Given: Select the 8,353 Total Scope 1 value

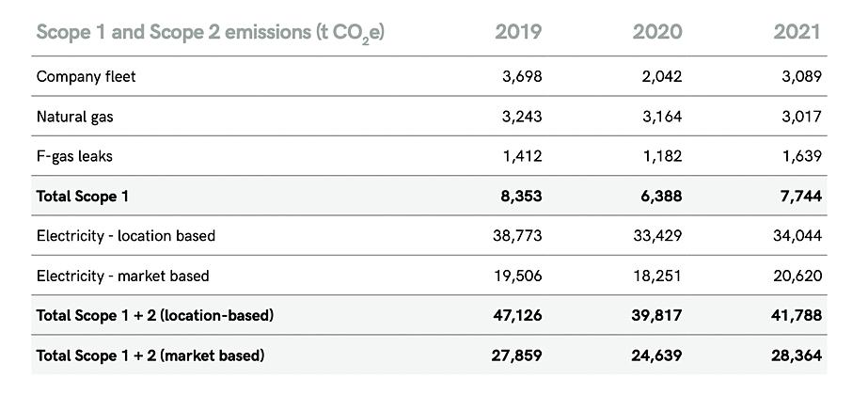Looking at the screenshot, I should [x=522, y=197].
